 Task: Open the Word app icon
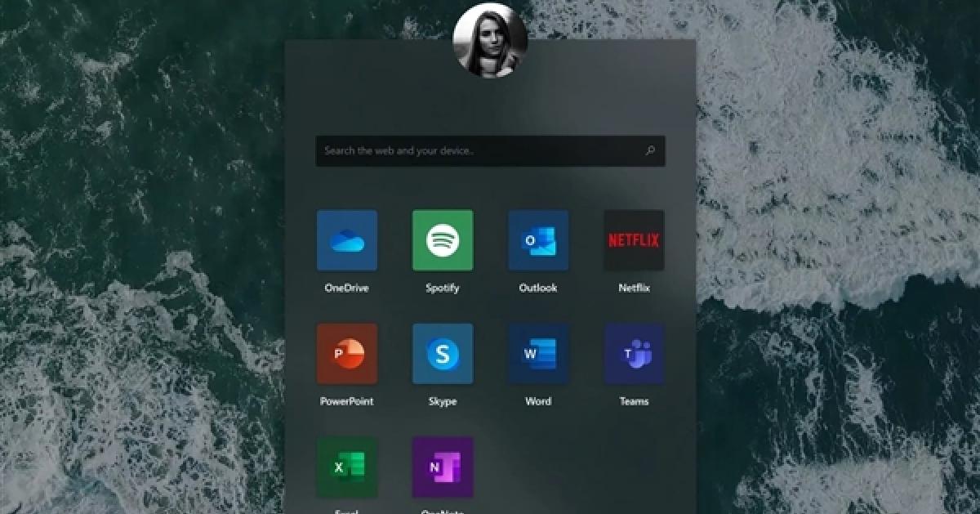click(538, 354)
